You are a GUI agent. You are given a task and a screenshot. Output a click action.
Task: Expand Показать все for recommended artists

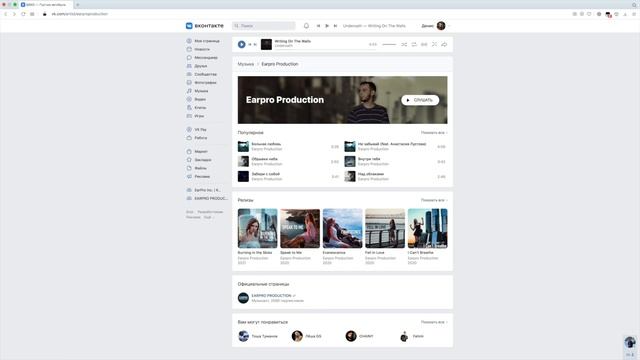pos(434,322)
